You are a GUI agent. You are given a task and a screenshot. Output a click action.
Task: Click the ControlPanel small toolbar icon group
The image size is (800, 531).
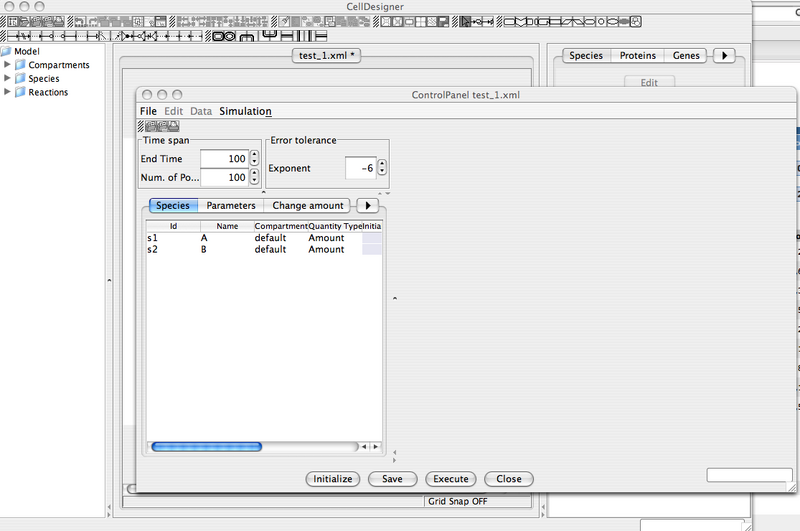pyautogui.click(x=162, y=125)
